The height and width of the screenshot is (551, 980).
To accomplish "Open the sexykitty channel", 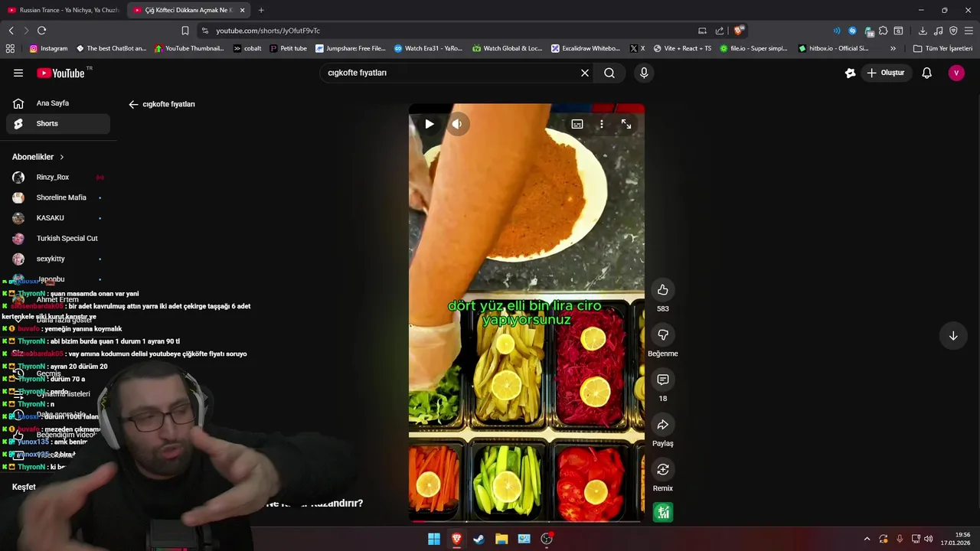I will (58, 259).
